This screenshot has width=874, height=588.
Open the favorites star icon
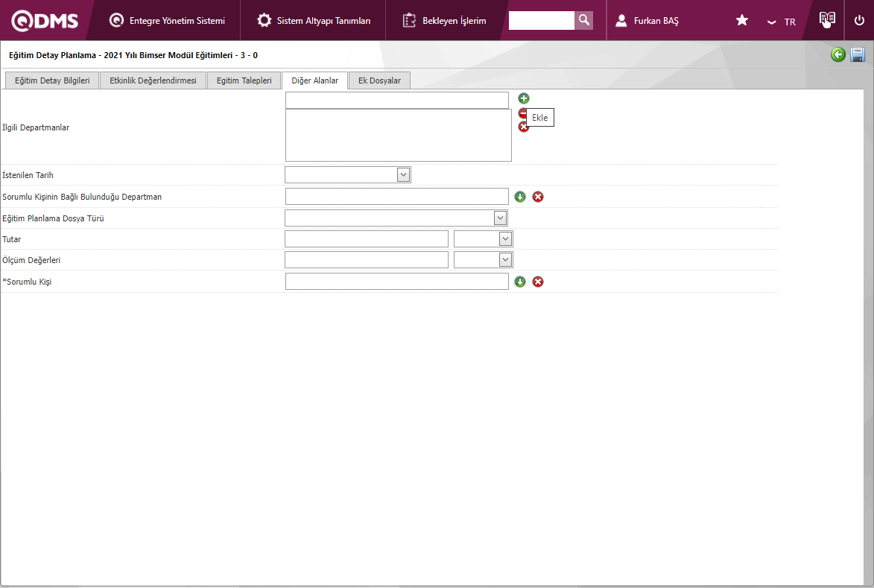pos(742,21)
